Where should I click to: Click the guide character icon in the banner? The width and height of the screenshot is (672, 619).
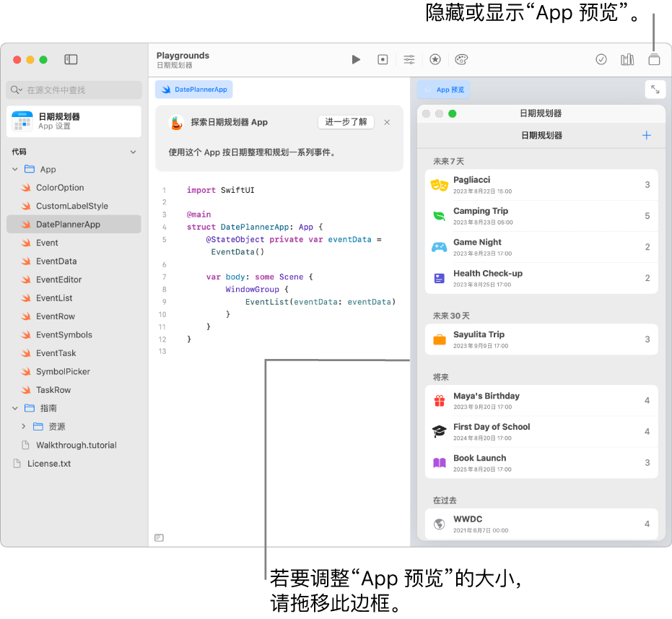[x=177, y=123]
